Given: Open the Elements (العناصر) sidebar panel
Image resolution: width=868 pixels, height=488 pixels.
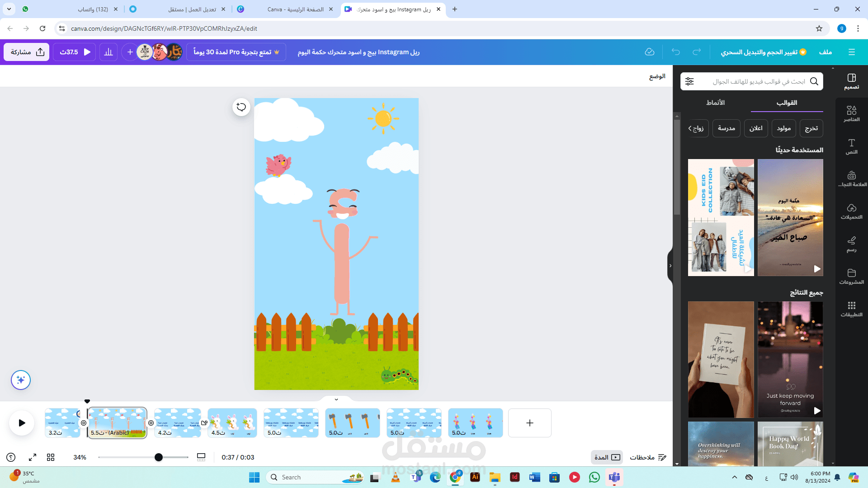Looking at the screenshot, I should coord(851,113).
